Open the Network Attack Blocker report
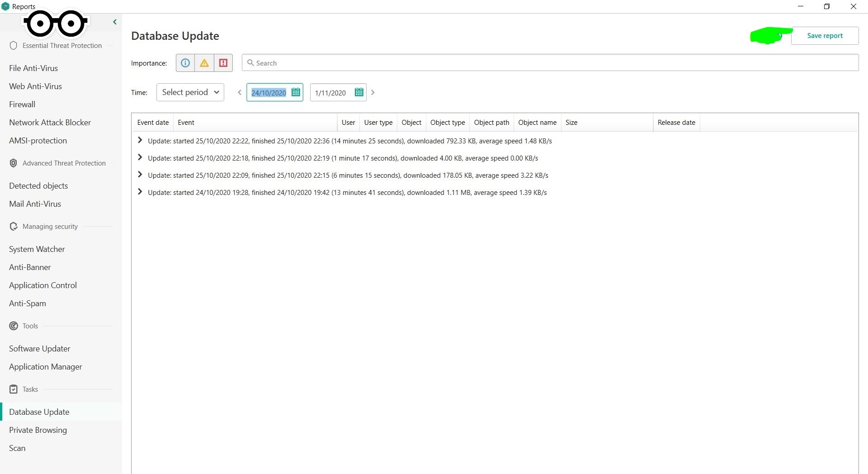868x474 pixels. point(50,123)
